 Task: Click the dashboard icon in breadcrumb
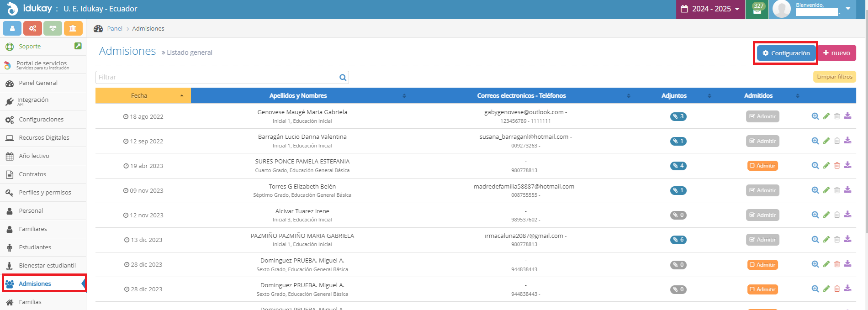(x=98, y=29)
